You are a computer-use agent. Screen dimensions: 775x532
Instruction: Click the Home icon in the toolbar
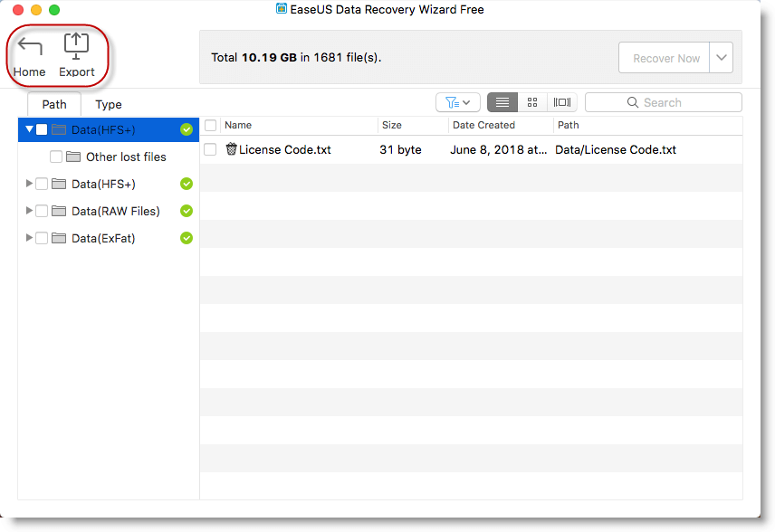(29, 45)
